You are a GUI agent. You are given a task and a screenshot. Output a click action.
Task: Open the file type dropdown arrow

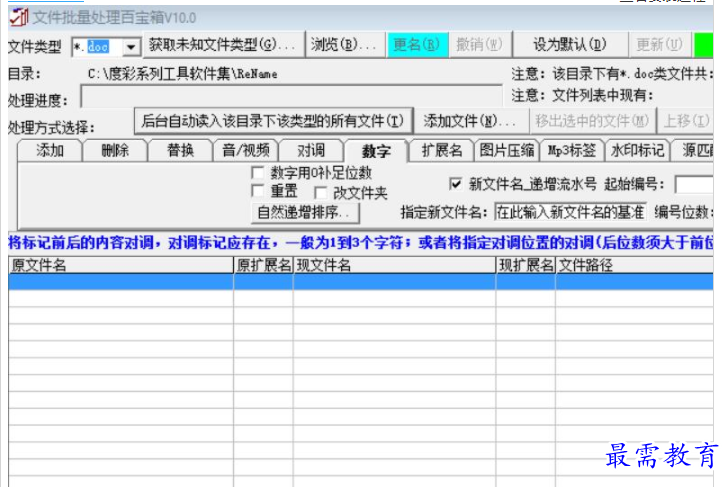pyautogui.click(x=131, y=47)
